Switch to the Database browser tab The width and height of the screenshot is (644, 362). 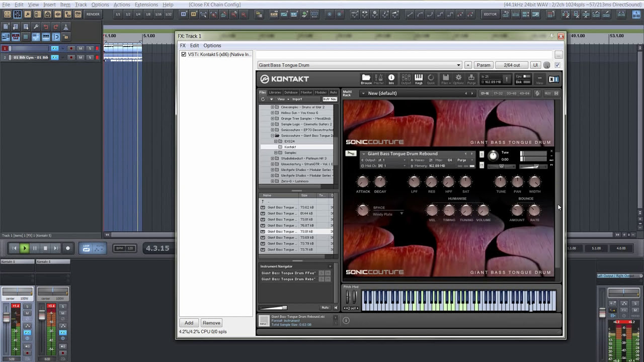click(291, 93)
